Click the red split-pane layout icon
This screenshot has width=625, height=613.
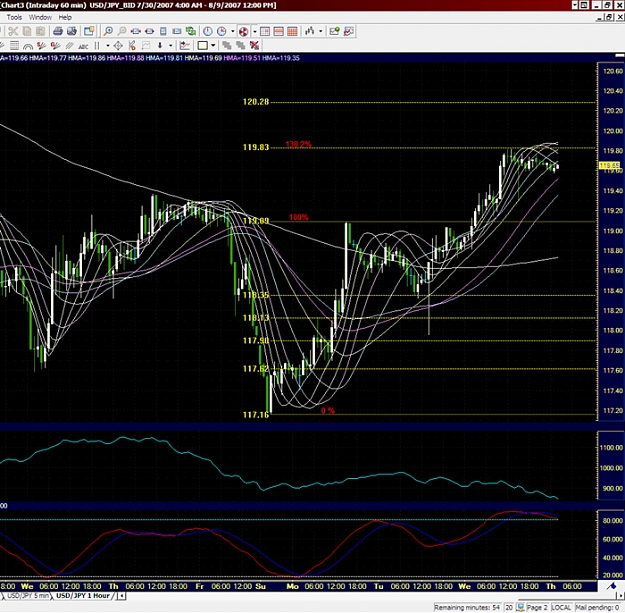pos(279,31)
